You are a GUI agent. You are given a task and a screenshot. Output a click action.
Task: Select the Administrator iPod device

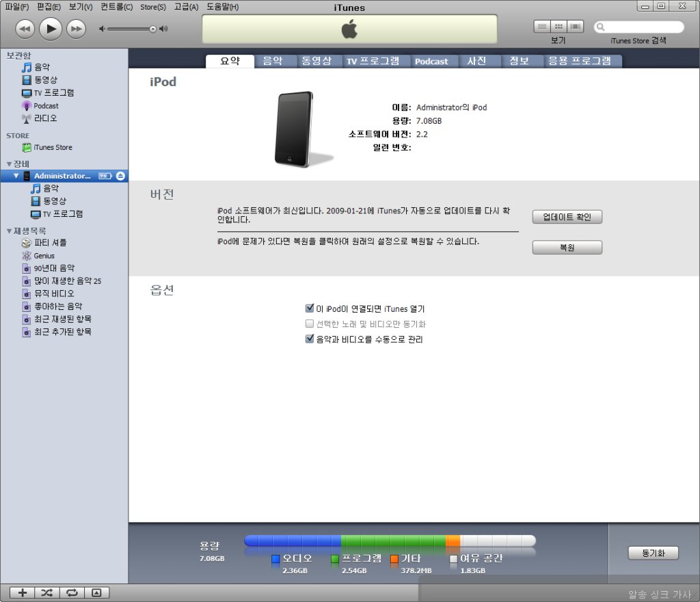point(62,176)
